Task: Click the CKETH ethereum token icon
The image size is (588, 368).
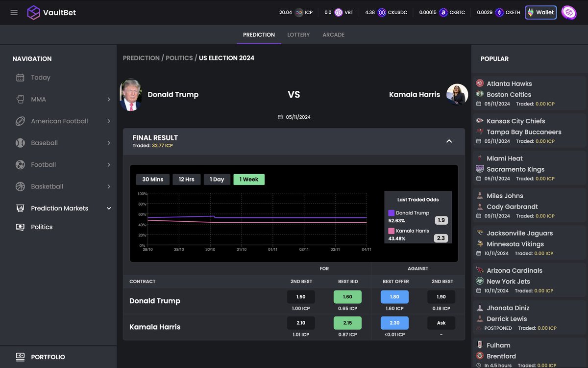Action: (499, 12)
